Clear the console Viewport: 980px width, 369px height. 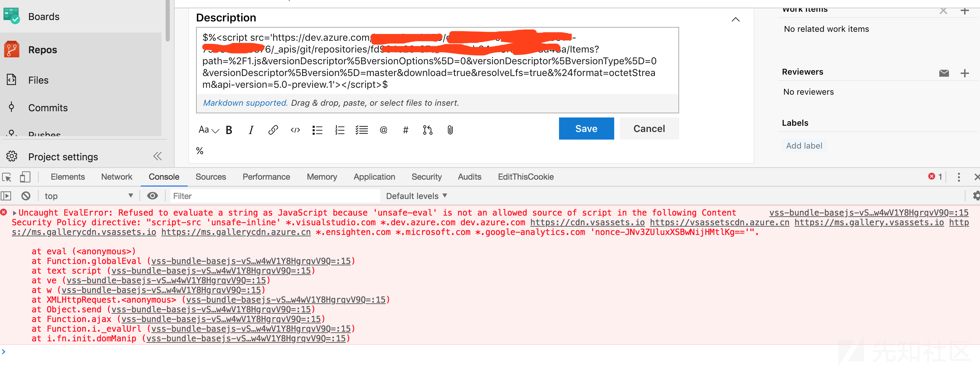click(x=26, y=196)
